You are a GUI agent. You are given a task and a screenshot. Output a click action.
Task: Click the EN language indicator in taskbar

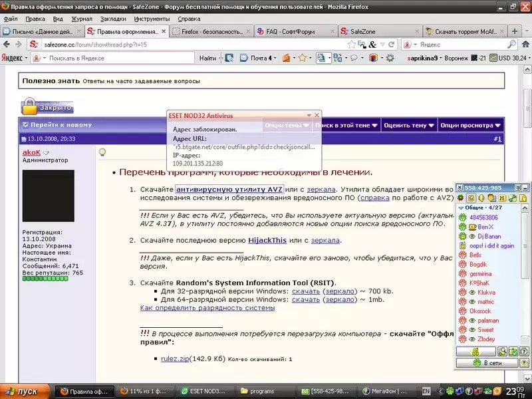(426, 391)
